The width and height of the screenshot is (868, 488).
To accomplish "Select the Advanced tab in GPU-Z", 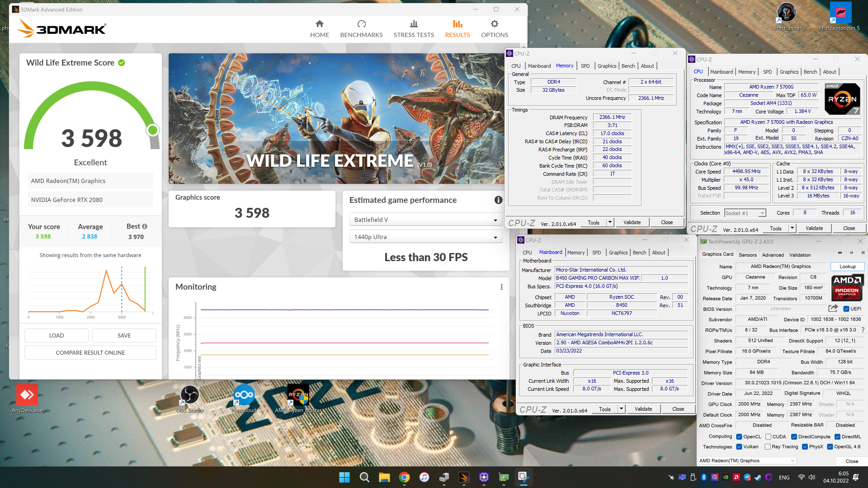I will pyautogui.click(x=773, y=255).
